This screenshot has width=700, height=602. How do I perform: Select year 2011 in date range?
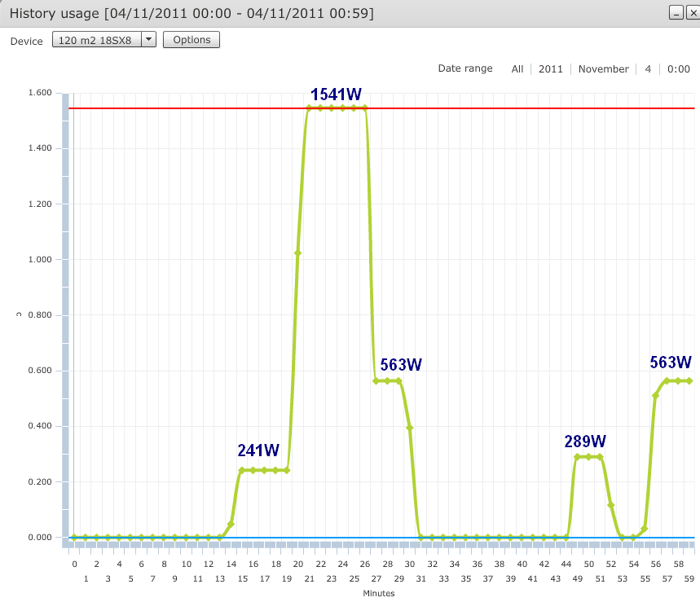point(551,69)
